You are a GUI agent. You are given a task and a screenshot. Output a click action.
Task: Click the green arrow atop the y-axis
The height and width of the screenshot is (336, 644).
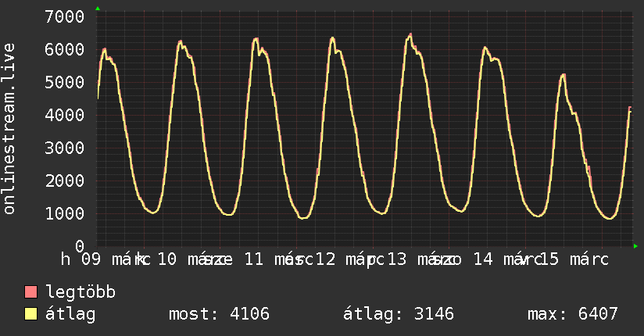(x=98, y=9)
